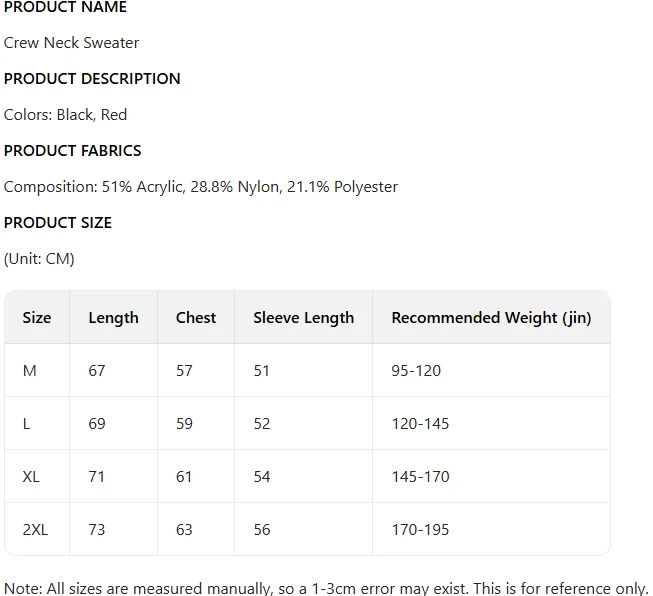Click the Size column header
This screenshot has width=653, height=596.
point(36,318)
